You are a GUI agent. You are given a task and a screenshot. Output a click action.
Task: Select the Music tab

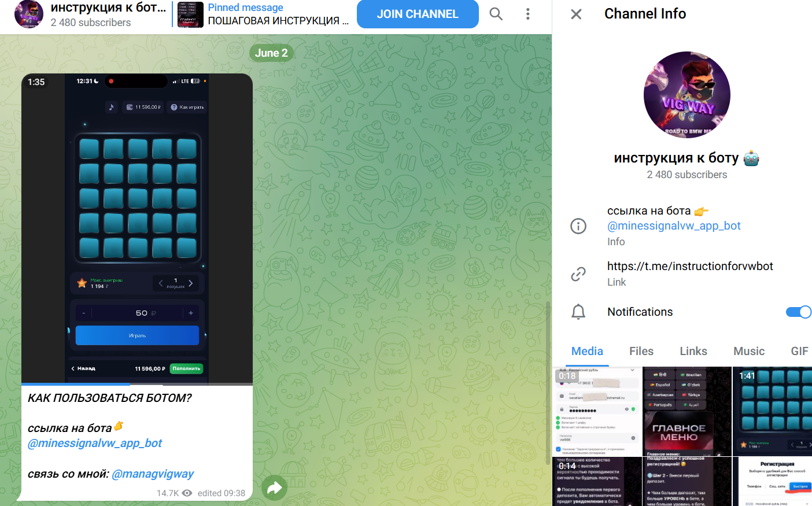748,351
